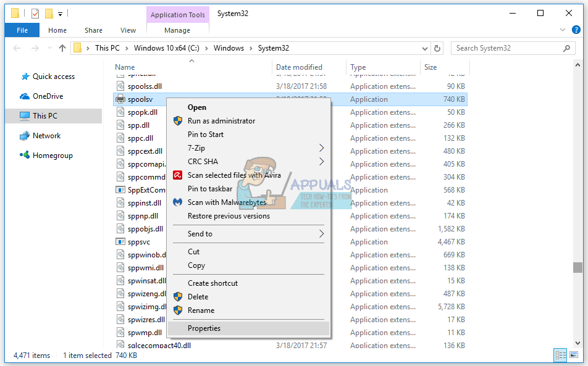The width and height of the screenshot is (588, 366).
Task: Click the SppExtCom application icon
Action: [120, 190]
